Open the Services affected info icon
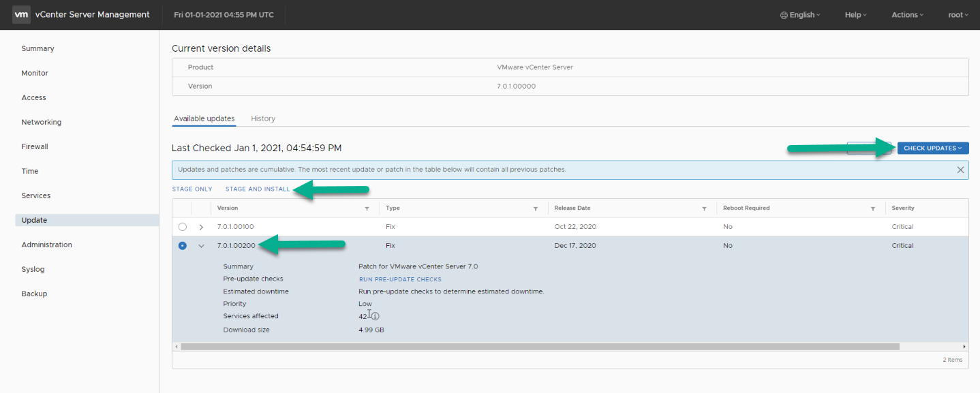Image resolution: width=980 pixels, height=393 pixels. [x=375, y=316]
